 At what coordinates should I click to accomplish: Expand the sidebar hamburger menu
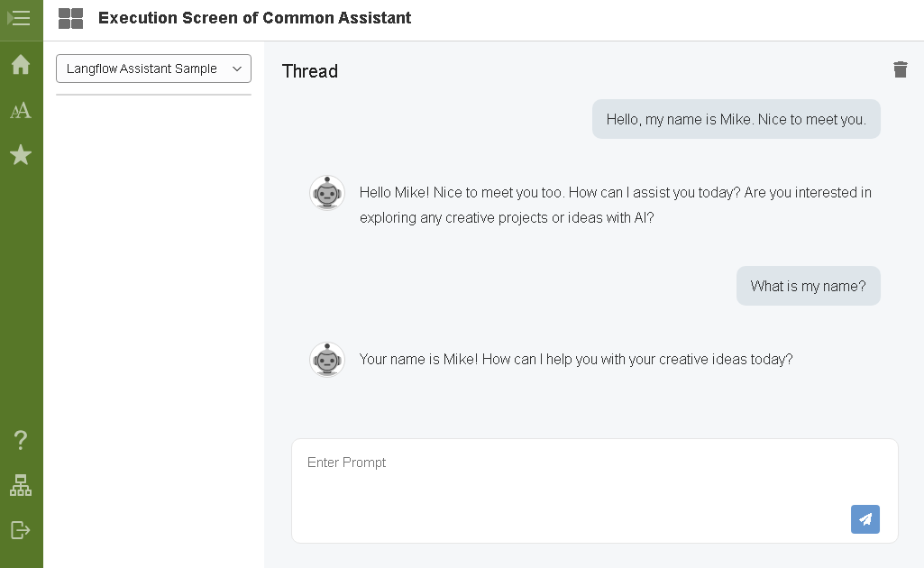click(x=20, y=18)
